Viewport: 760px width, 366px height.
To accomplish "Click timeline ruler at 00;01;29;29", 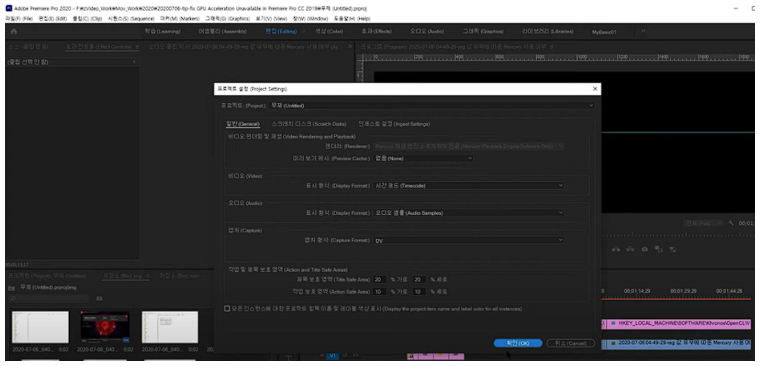I will (683, 291).
